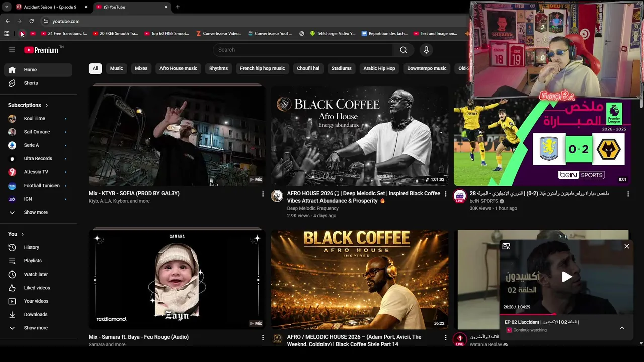Image resolution: width=644 pixels, height=362 pixels.
Task: Go back in browser navigation
Action: [x=7, y=21]
